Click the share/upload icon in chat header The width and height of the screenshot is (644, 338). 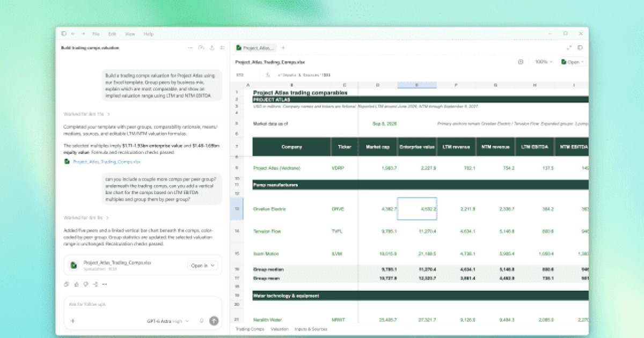[x=212, y=48]
